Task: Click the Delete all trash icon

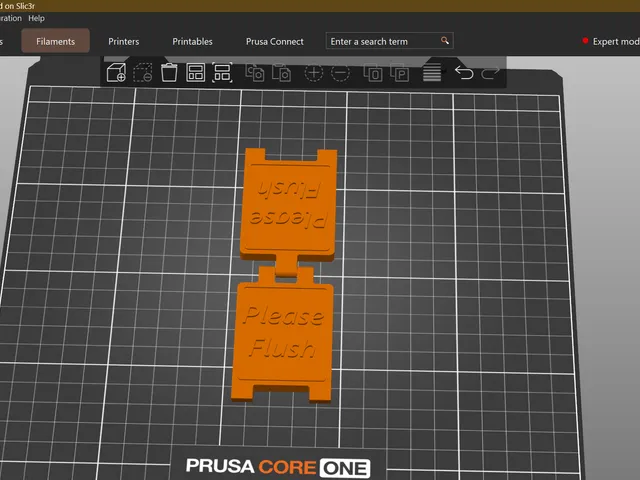Action: (169, 73)
